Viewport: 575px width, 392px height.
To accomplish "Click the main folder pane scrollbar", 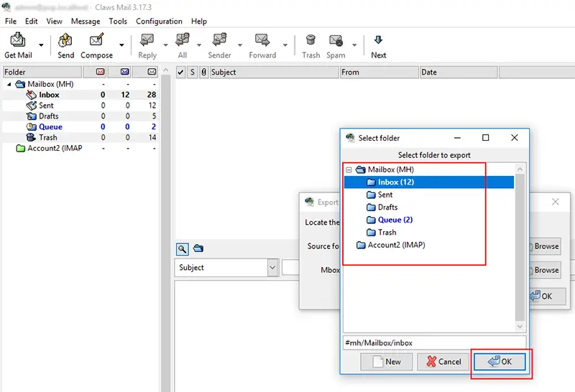I will tap(166, 230).
